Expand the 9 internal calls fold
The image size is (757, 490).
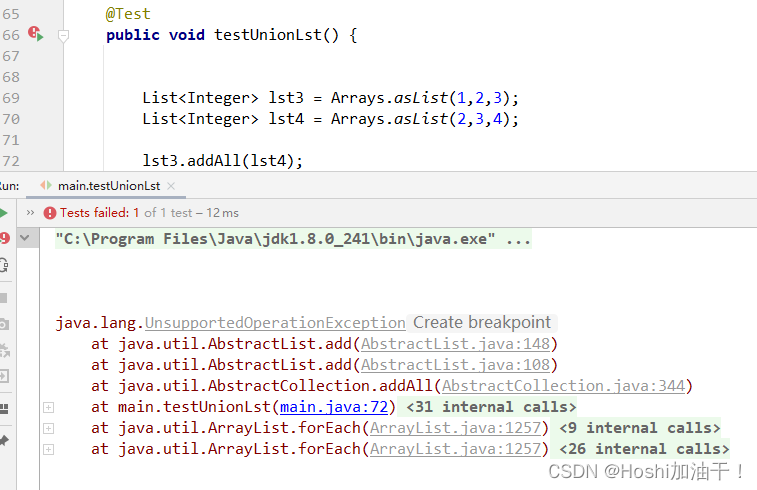tap(640, 428)
